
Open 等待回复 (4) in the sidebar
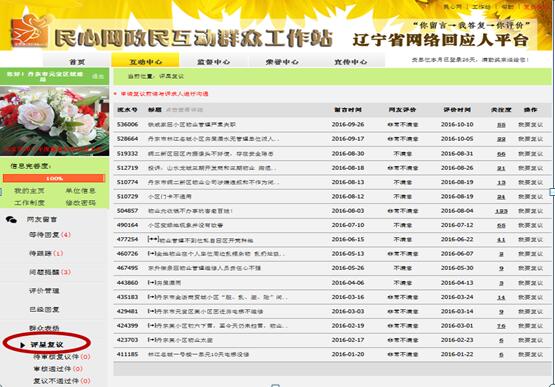50,235
